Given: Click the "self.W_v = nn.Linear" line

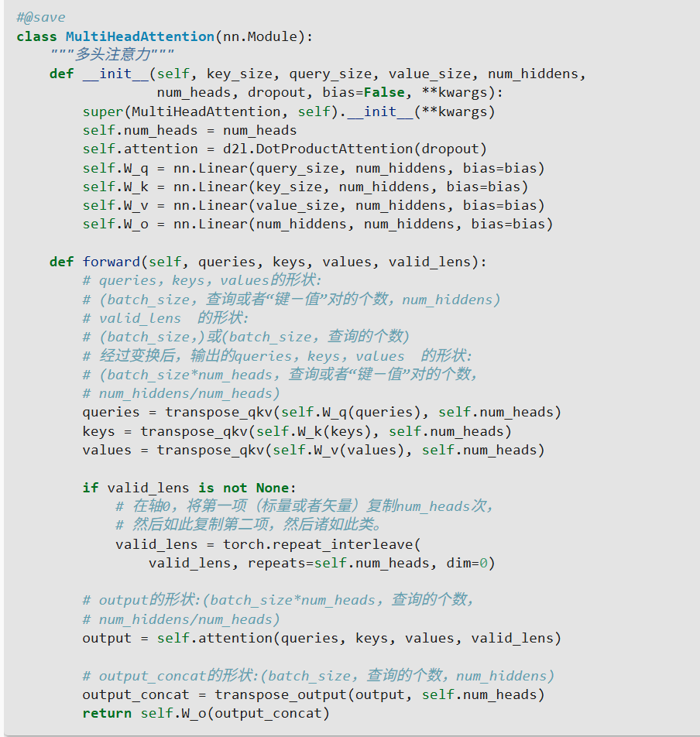Looking at the screenshot, I should 314,205.
